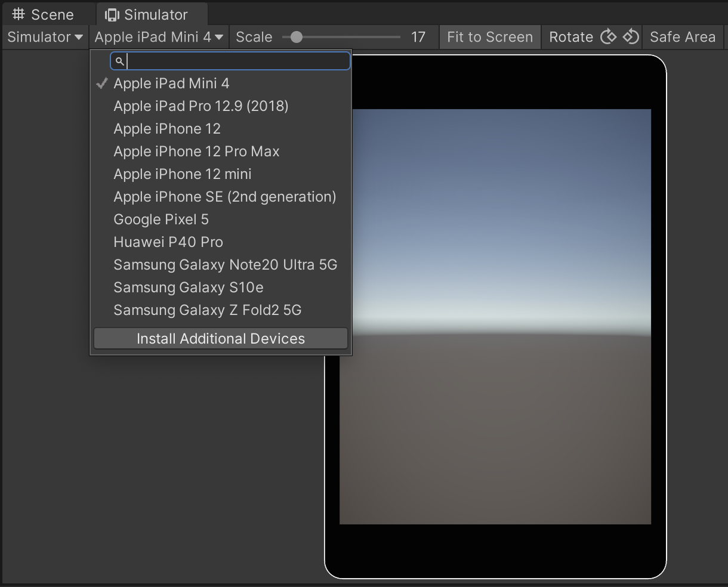728x587 pixels.
Task: Select checked Apple iPad Mini 4 entry
Action: [221, 84]
